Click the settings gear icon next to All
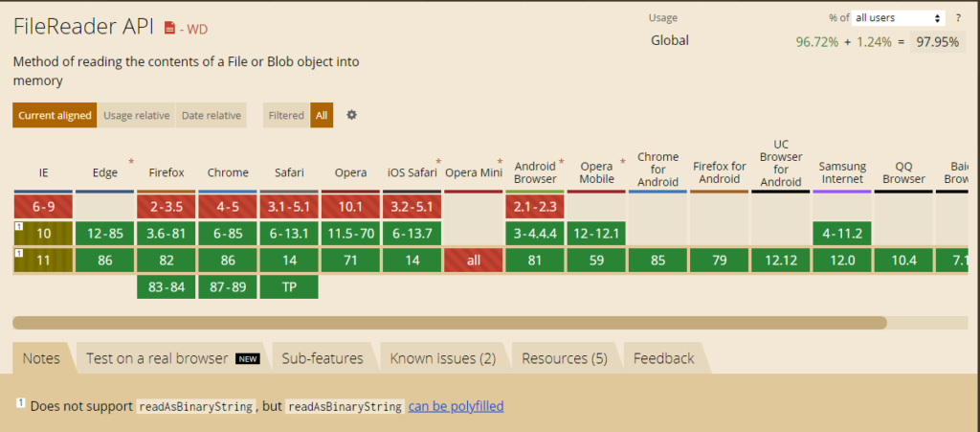Screen dimensions: 980x432 (x=351, y=115)
